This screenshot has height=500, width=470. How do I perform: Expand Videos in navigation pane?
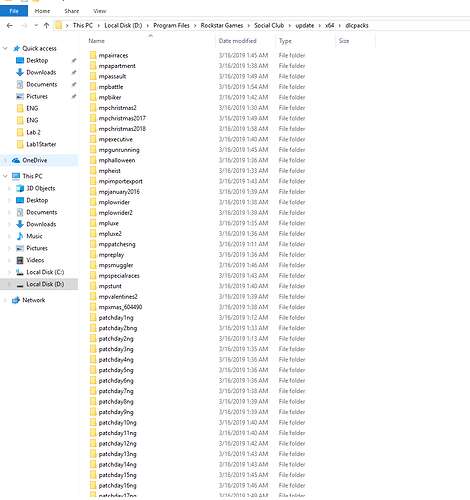(x=9, y=260)
